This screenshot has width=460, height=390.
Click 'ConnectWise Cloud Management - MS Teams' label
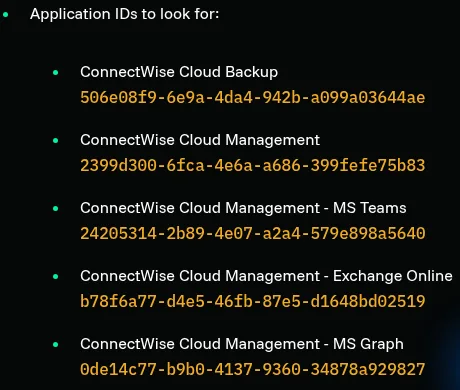click(243, 208)
